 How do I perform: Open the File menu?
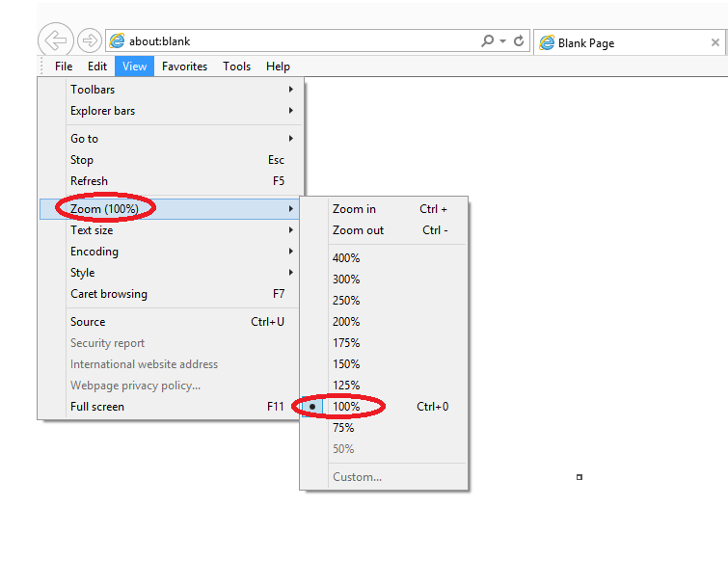click(x=64, y=67)
